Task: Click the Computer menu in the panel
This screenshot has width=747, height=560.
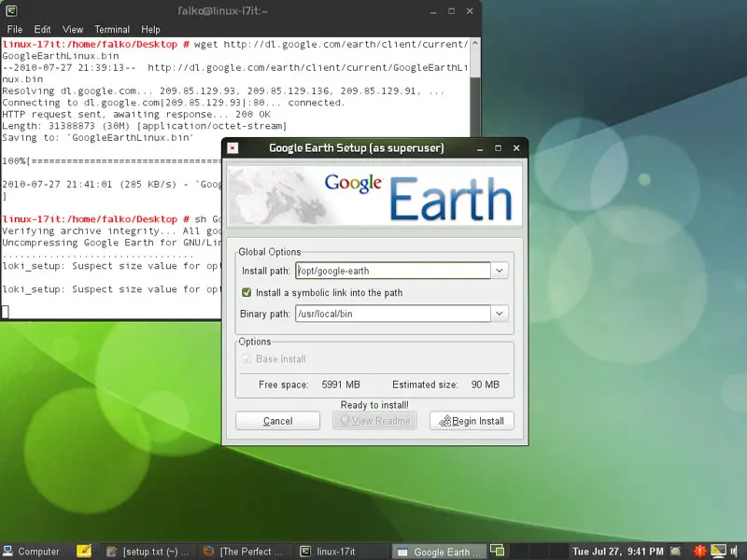Action: (32, 552)
